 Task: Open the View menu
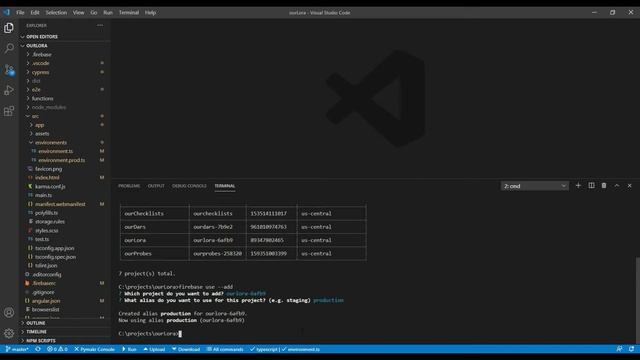[x=78, y=13]
